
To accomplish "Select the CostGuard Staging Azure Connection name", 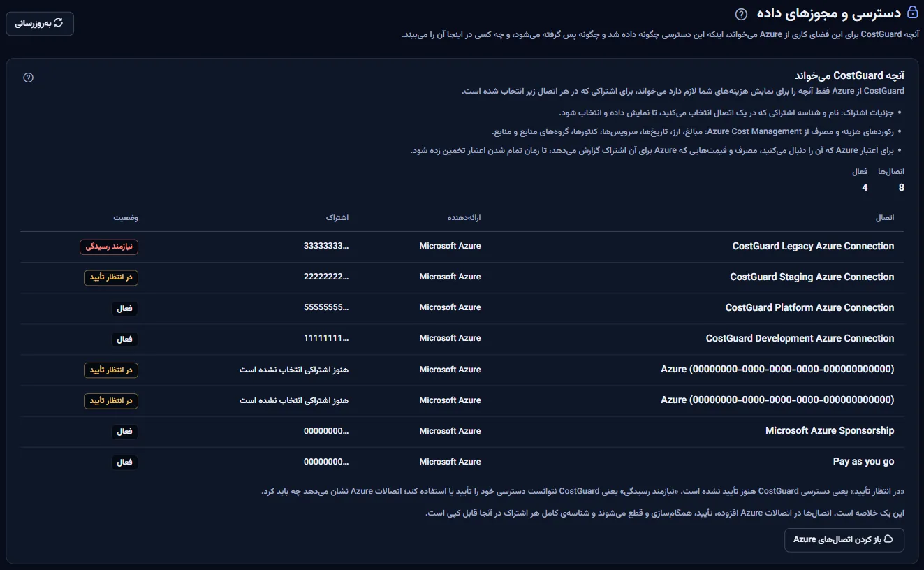I will [812, 277].
